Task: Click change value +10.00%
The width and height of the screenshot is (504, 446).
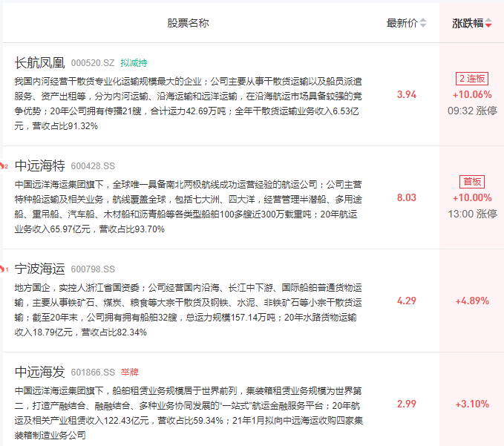Action: click(x=472, y=197)
